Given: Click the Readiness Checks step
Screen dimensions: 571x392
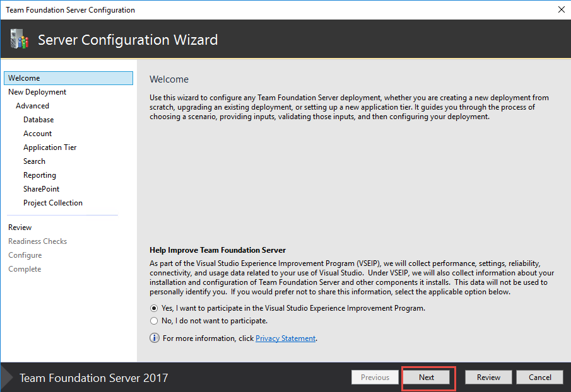Looking at the screenshot, I should [x=37, y=241].
